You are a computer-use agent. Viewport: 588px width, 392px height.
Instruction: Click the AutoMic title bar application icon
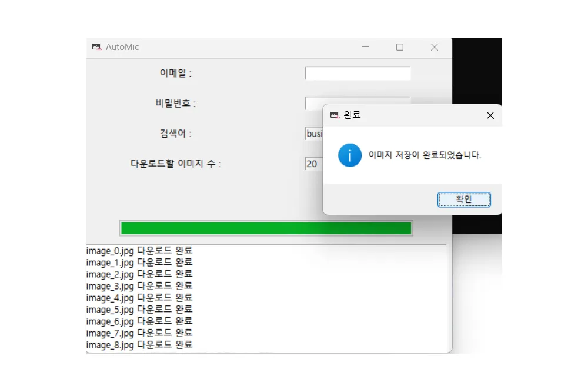[96, 47]
